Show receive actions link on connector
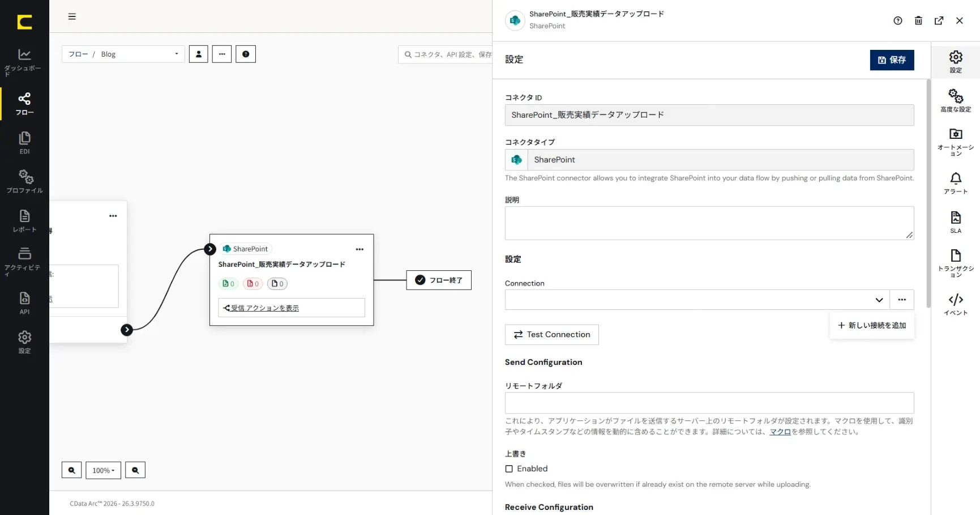 point(264,308)
